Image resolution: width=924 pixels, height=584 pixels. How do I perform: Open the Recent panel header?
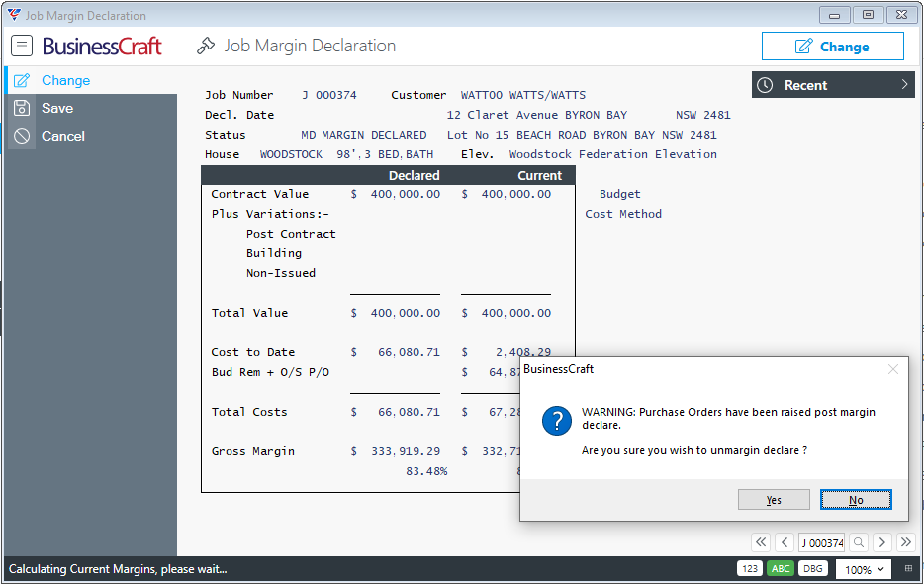[x=833, y=85]
